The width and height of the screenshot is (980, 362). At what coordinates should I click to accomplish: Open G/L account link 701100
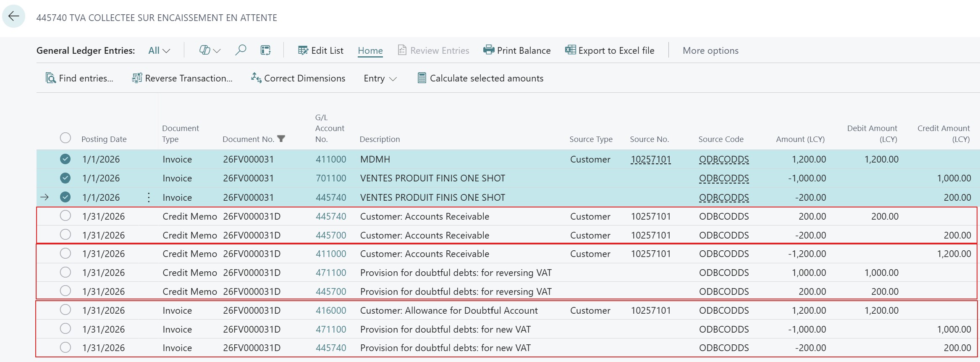coord(331,178)
